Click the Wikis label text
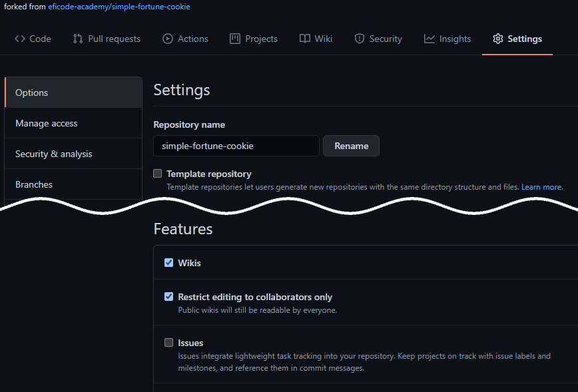Viewport: 578px width, 392px height. [190, 263]
